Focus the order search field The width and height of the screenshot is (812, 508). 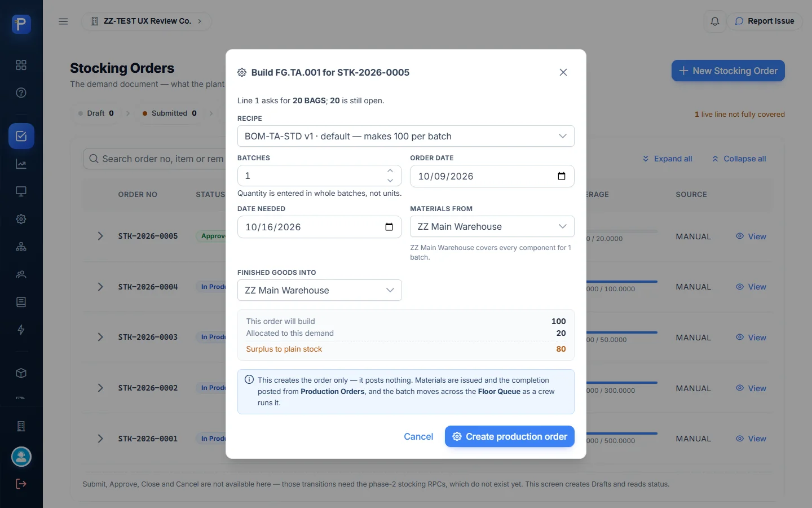tap(155, 159)
